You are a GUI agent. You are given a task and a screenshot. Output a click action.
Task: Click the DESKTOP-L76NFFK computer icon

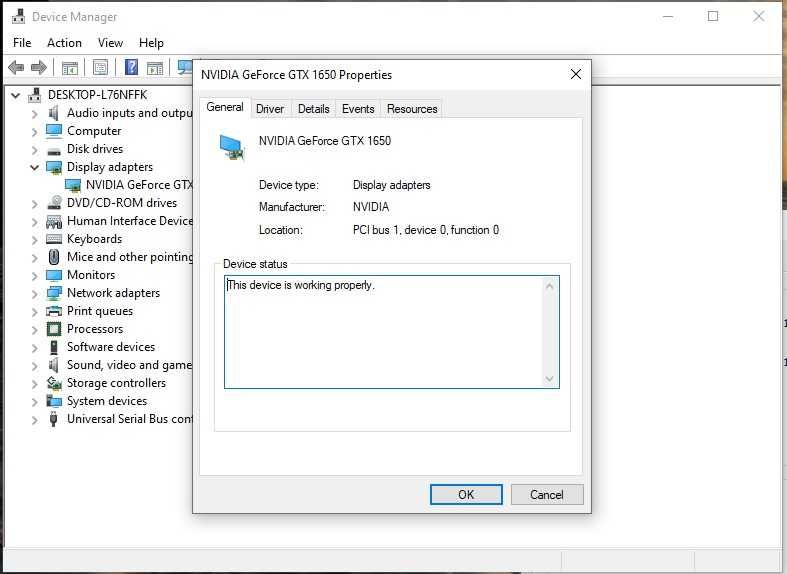[35, 94]
